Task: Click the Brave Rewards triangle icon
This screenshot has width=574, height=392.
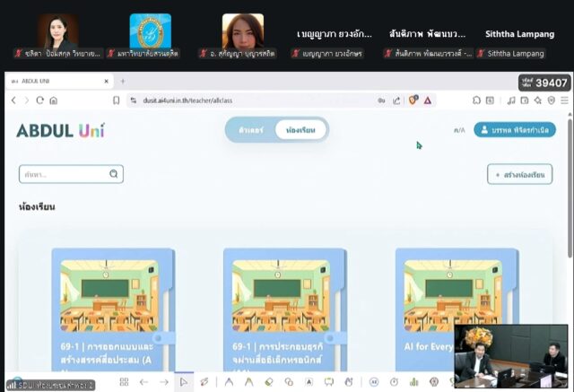Action: pyautogui.click(x=428, y=100)
